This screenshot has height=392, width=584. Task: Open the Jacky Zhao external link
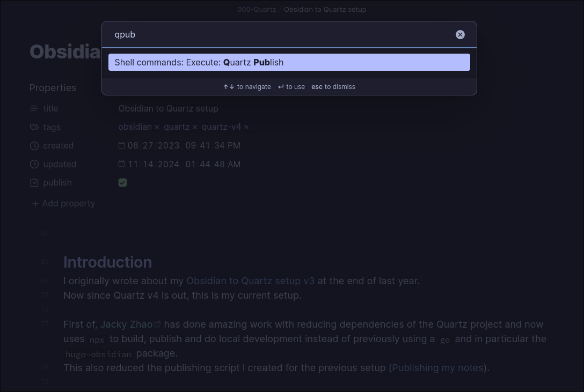[127, 324]
